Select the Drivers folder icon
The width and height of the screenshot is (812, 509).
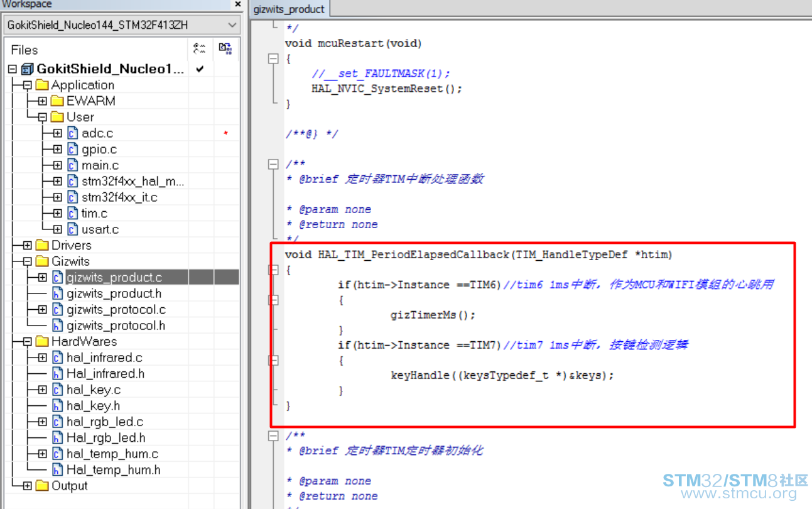[42, 245]
